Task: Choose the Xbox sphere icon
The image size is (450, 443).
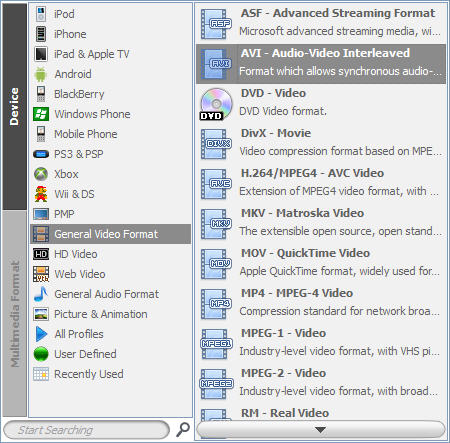Action: 41,174
